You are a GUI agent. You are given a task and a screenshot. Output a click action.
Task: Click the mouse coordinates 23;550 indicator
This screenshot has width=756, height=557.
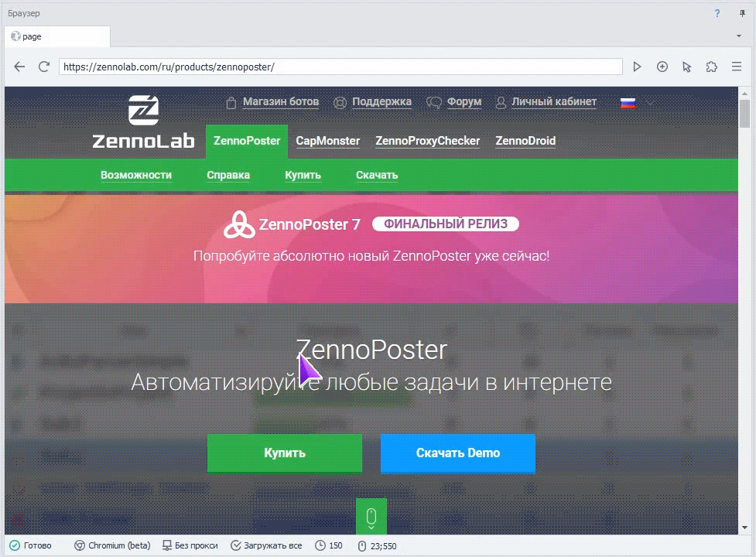377,546
